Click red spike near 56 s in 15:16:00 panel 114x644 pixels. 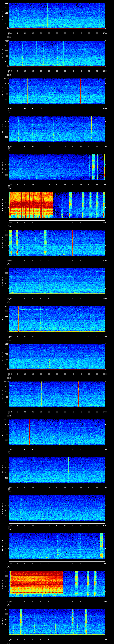pos(100,16)
